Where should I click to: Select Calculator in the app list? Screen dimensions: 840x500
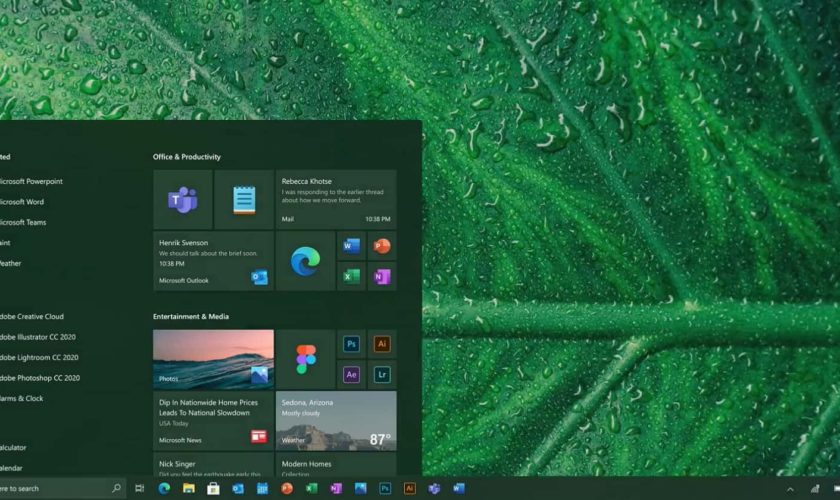(x=13, y=447)
